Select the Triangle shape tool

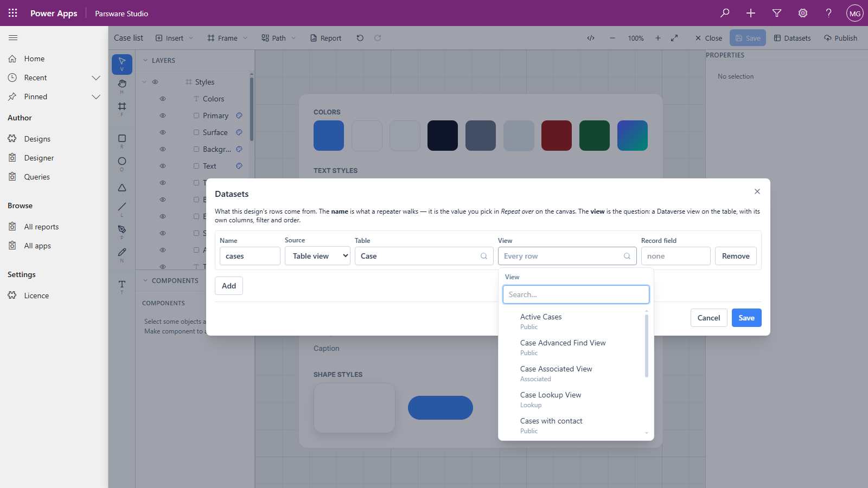122,188
